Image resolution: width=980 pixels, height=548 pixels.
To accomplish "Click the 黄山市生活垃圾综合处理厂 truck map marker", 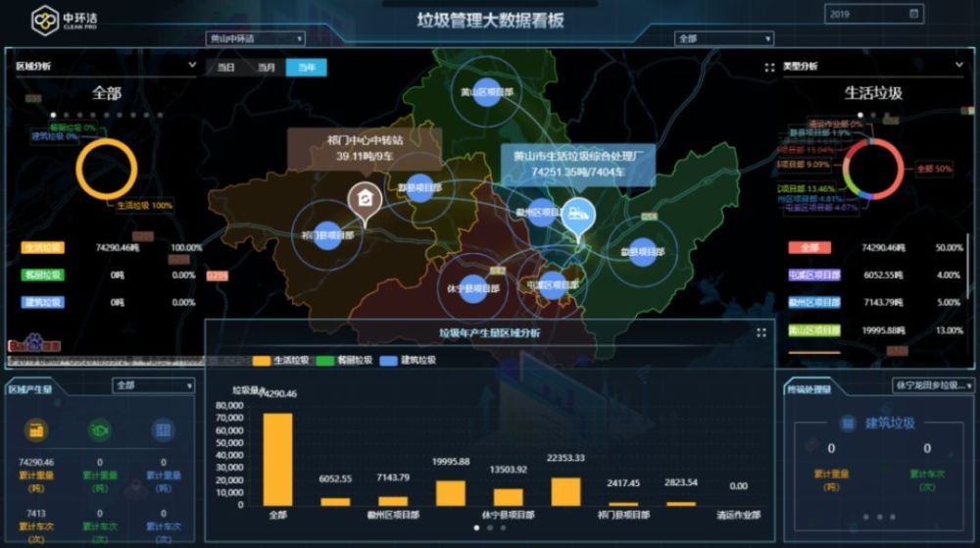I will pos(575,214).
